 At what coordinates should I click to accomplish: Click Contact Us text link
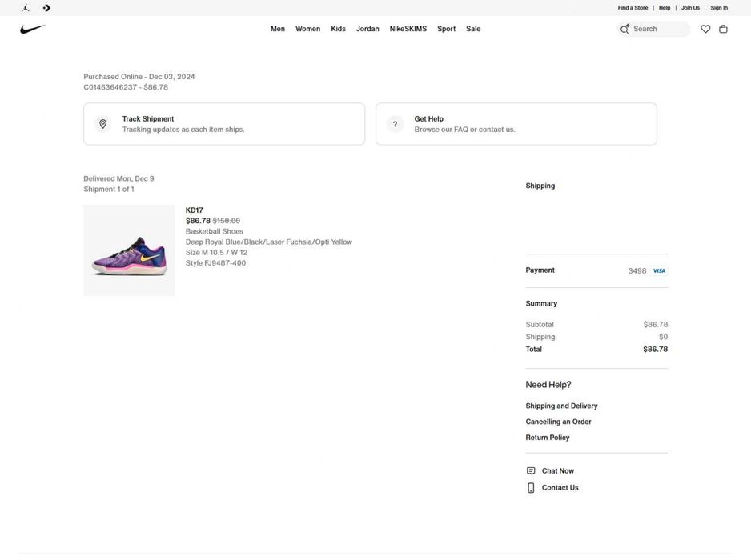pyautogui.click(x=560, y=488)
